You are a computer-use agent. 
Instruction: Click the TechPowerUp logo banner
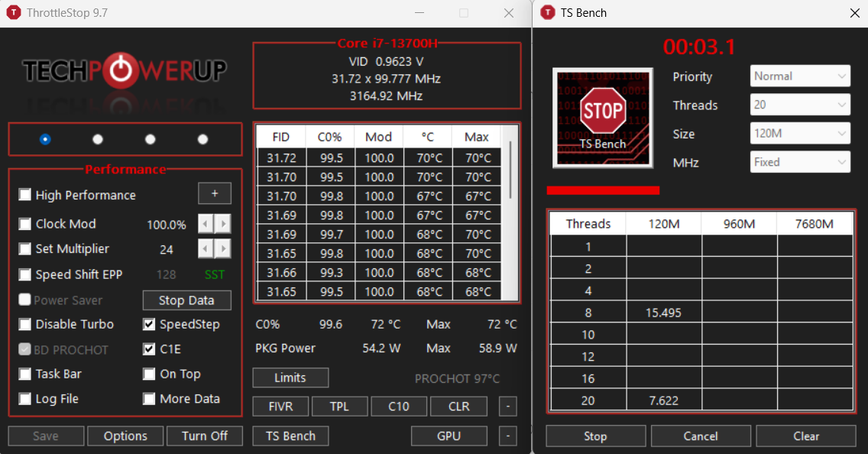click(x=125, y=71)
